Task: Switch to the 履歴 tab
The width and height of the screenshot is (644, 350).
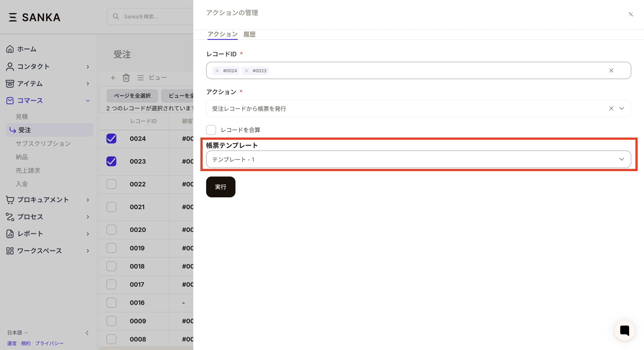Action: click(x=249, y=34)
